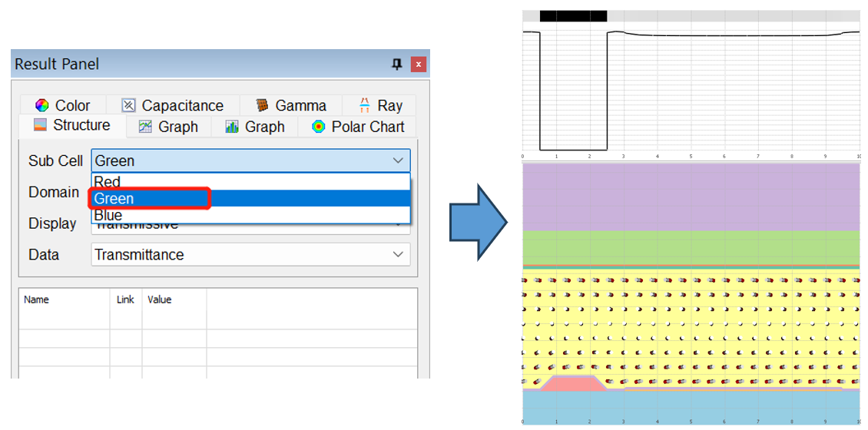The height and width of the screenshot is (430, 868).
Task: Click the purple top layer in structure view
Action: (690, 197)
